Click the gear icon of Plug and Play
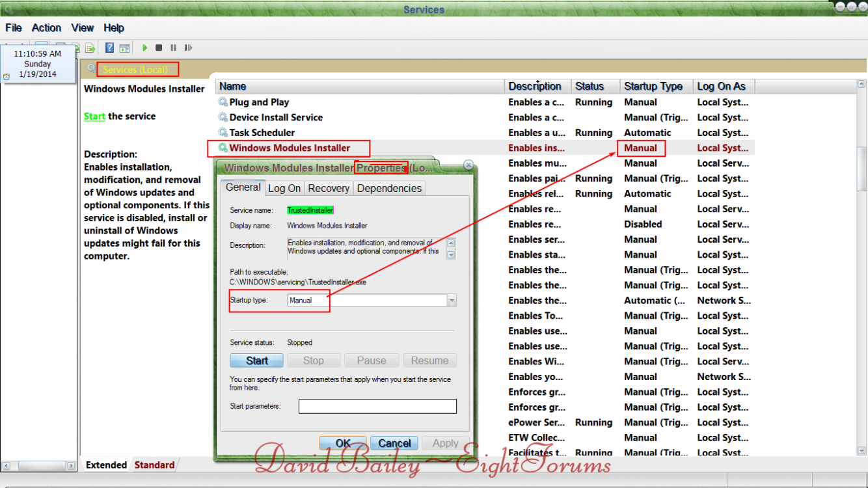 tap(223, 102)
